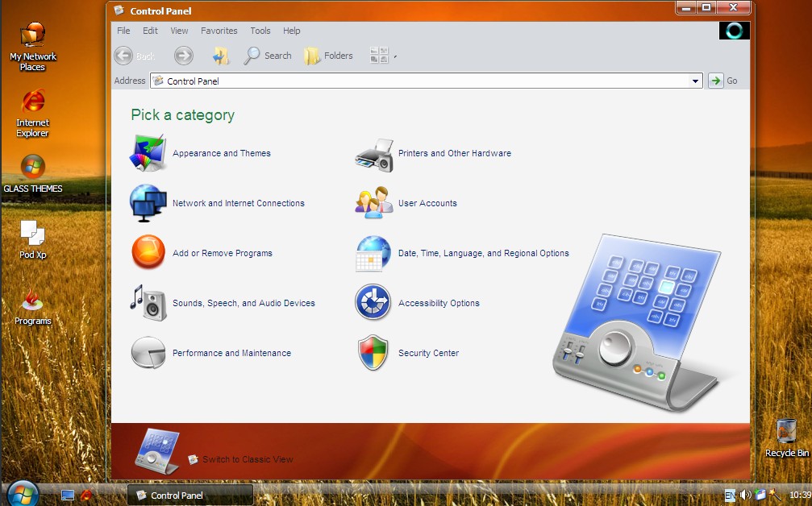812x506 pixels.
Task: Toggle the Folders pane button
Action: pyautogui.click(x=328, y=56)
